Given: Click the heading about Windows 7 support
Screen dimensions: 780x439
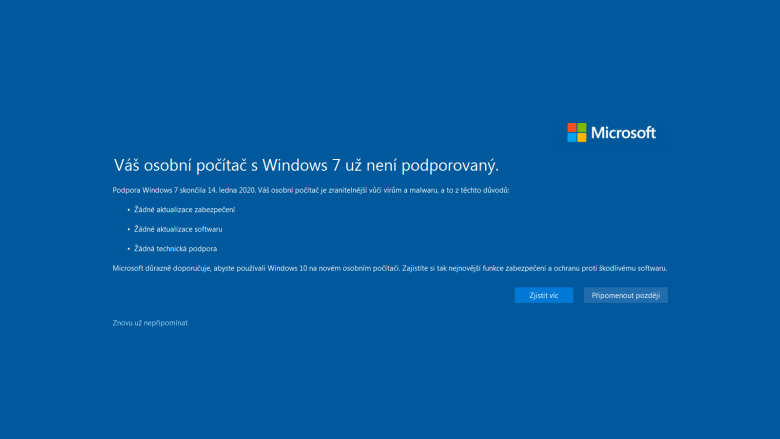Looking at the screenshot, I should click(x=305, y=165).
